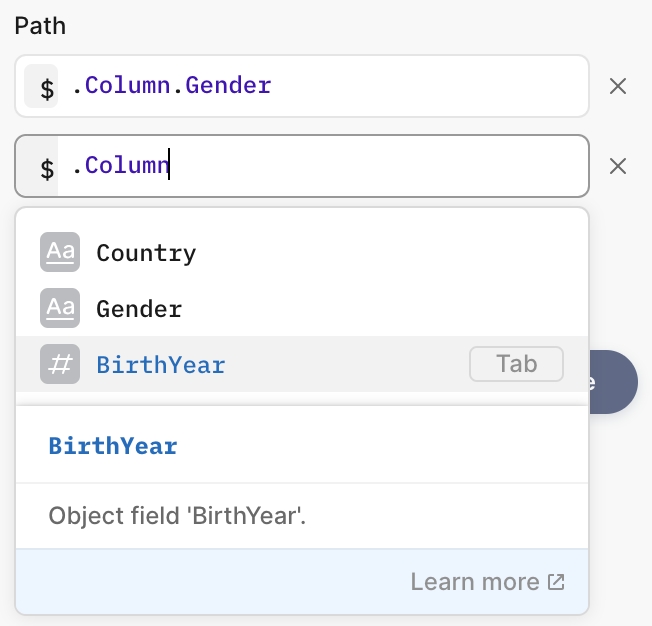Focus the .Column.Gender path input field

pos(400,87)
